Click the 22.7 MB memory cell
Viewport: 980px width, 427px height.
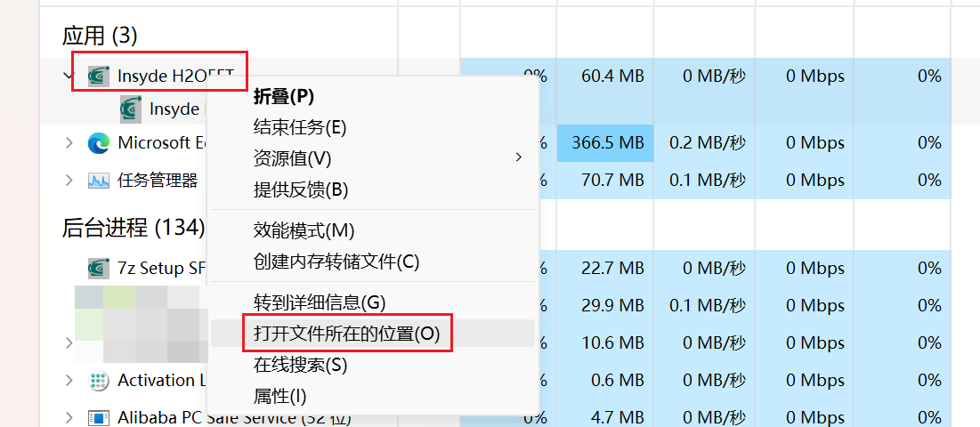605,269
